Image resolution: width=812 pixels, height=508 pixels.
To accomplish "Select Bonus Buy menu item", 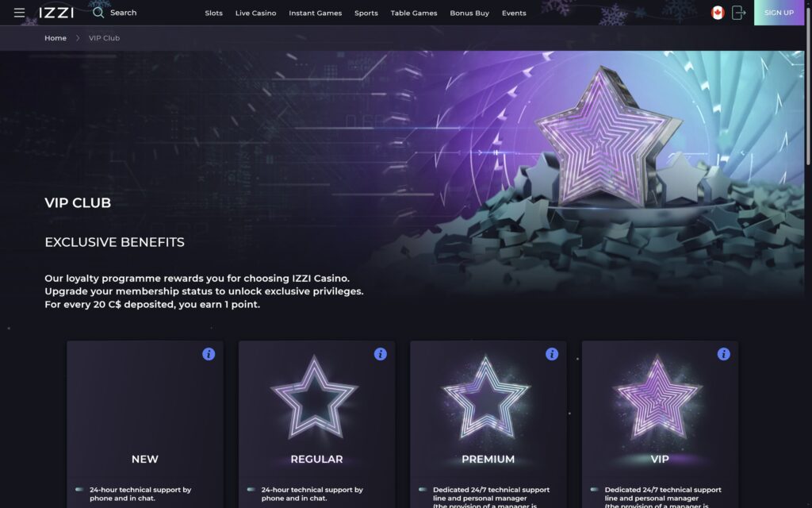I will [469, 13].
